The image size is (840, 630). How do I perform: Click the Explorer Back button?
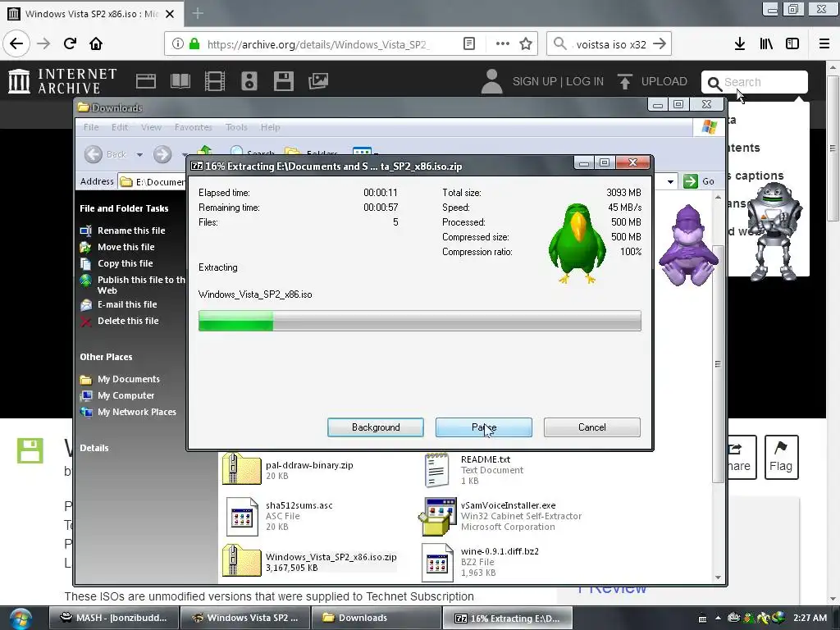106,154
